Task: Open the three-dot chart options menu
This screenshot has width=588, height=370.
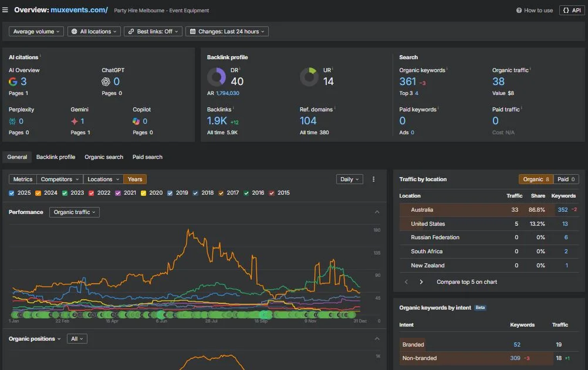Action: (374, 179)
